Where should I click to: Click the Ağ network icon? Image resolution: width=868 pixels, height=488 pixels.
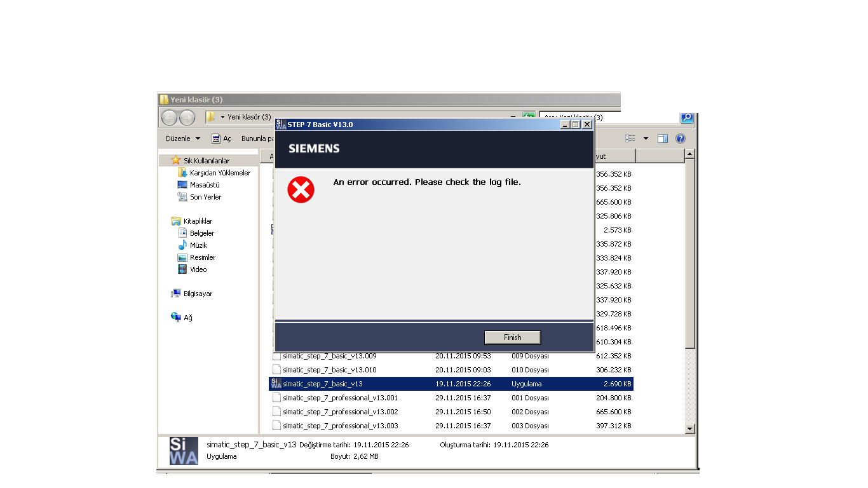(x=176, y=317)
